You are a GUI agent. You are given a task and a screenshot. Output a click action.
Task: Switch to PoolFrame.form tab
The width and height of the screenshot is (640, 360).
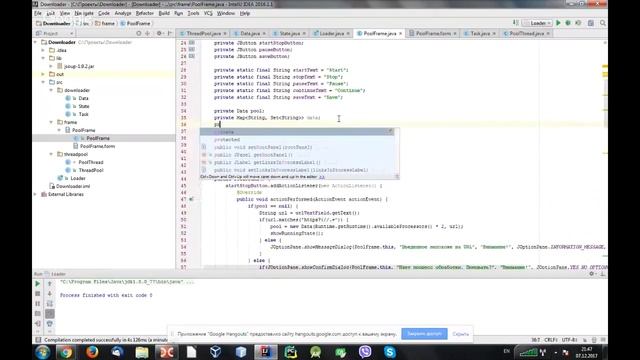(x=433, y=33)
